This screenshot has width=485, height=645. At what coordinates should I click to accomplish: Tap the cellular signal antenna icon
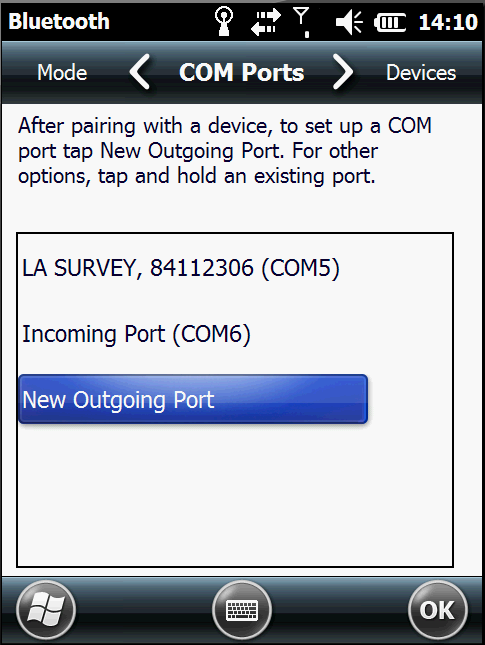(302, 23)
